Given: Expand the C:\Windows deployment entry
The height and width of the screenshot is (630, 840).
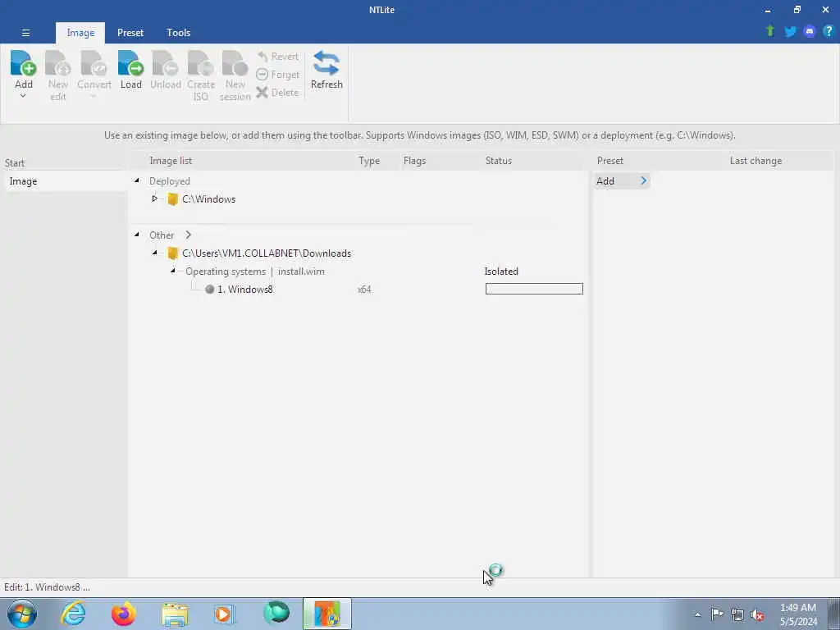Looking at the screenshot, I should click(154, 199).
